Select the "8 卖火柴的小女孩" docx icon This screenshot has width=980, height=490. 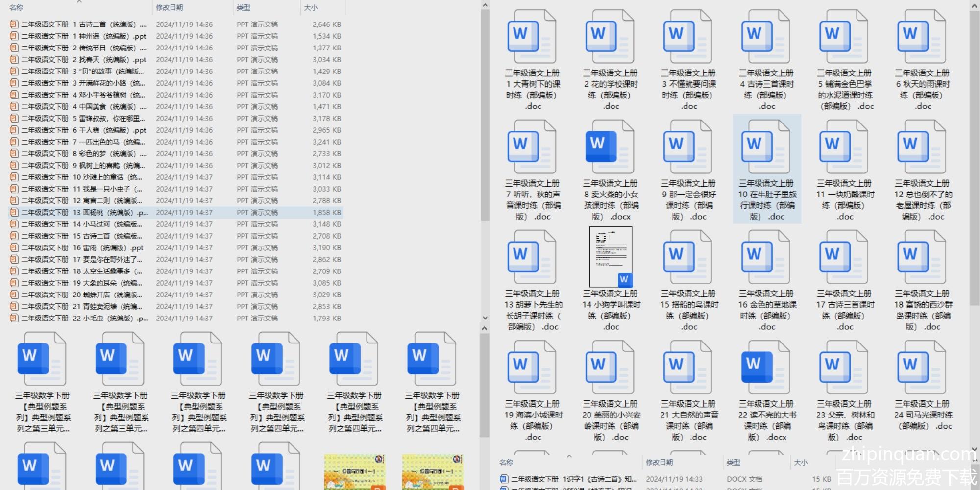tap(610, 147)
